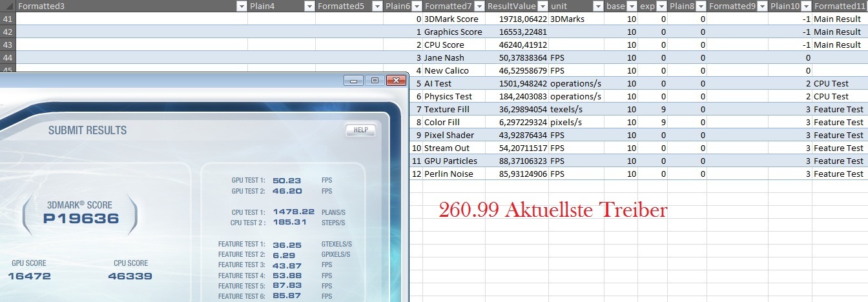Click the value 46240,41912
Screen dimensions: 868x302
pyautogui.click(x=523, y=45)
